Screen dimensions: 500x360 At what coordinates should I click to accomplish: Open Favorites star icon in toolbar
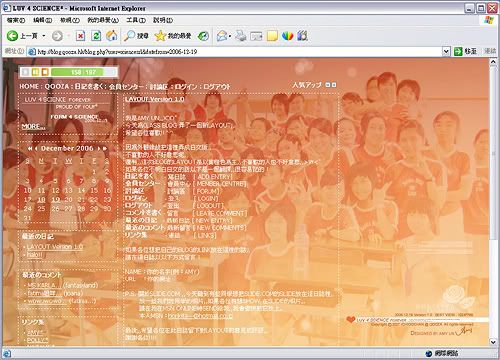click(x=173, y=36)
